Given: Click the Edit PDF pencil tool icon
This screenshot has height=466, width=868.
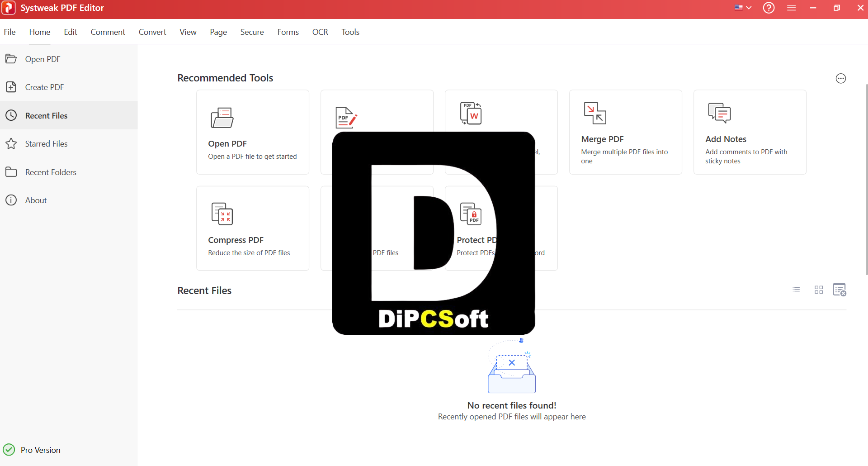Looking at the screenshot, I should point(346,118).
